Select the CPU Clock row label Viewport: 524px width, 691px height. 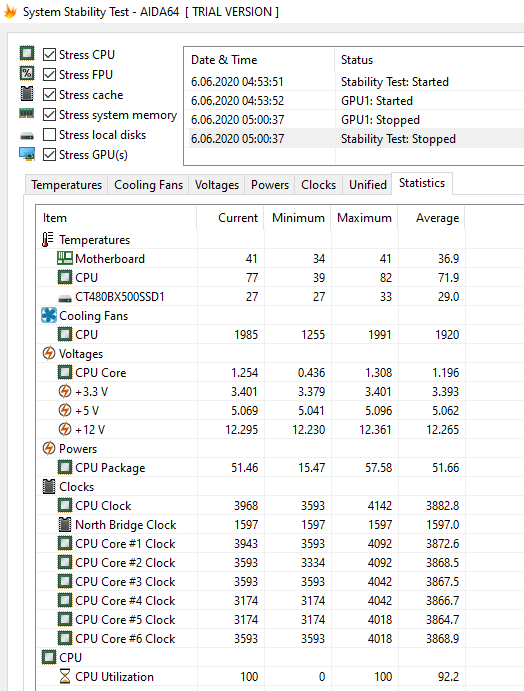(x=103, y=505)
